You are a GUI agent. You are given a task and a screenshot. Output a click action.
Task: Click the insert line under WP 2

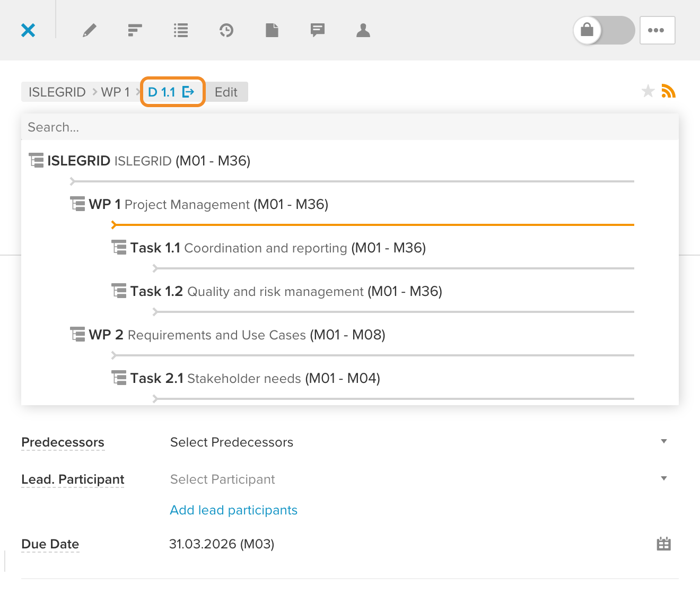(373, 355)
